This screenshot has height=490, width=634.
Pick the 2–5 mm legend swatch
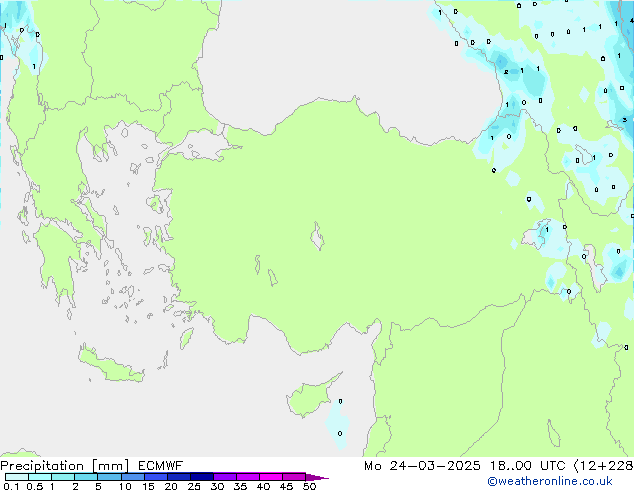[86, 477]
